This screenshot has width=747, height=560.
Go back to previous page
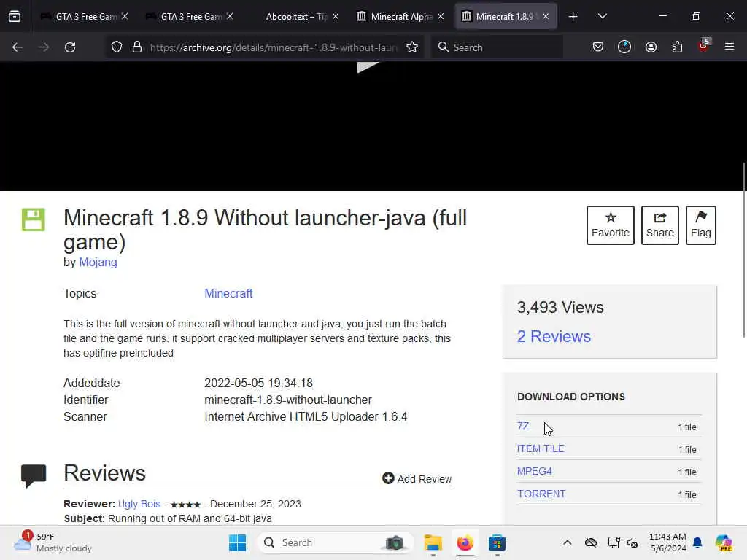(x=18, y=47)
